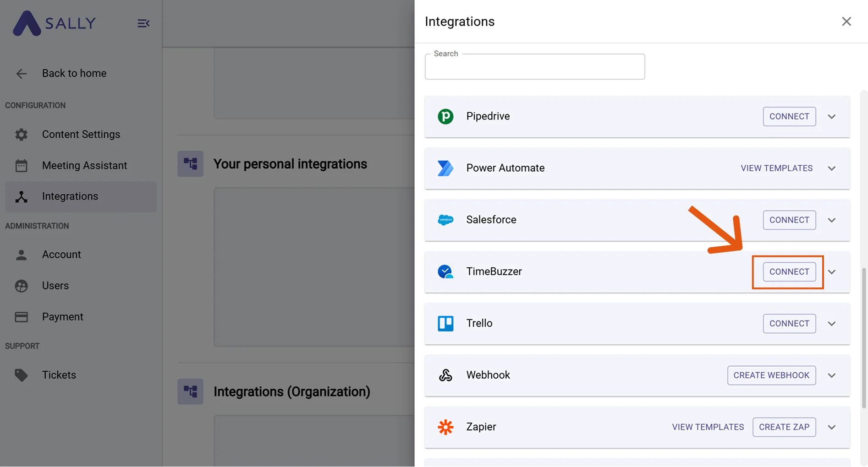
Task: Open the Tickets support page
Action: 81,375
